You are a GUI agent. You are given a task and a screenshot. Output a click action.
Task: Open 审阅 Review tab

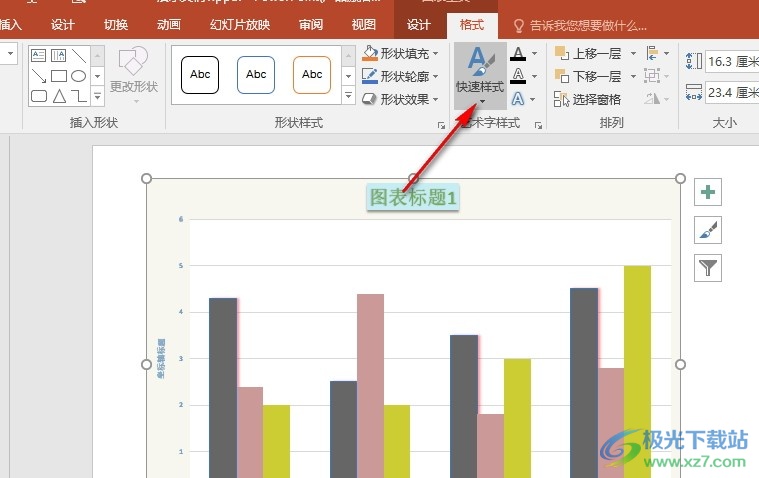(x=310, y=24)
